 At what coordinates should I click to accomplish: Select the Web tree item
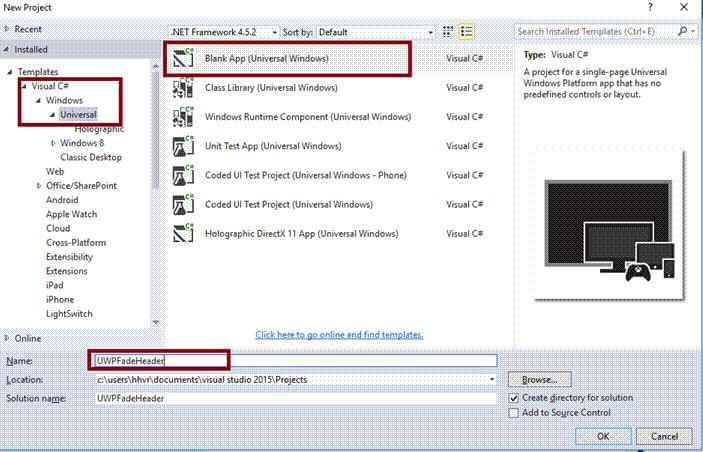point(55,171)
